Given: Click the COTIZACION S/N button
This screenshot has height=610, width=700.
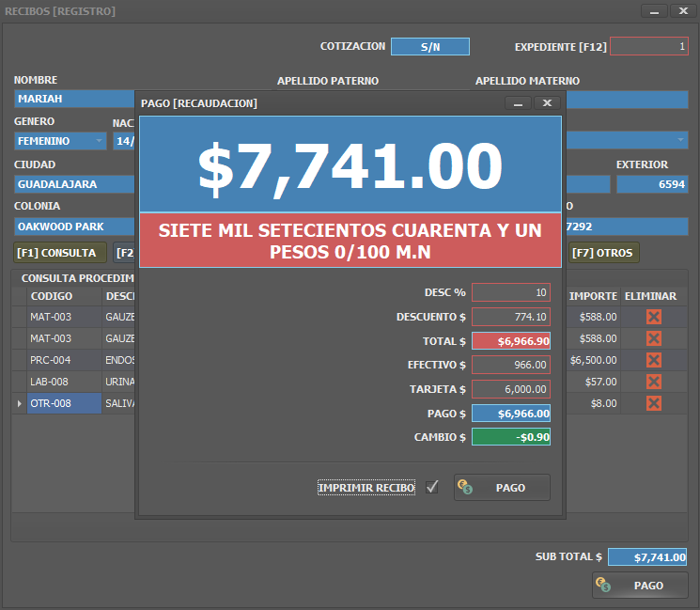Looking at the screenshot, I should pos(429,46).
